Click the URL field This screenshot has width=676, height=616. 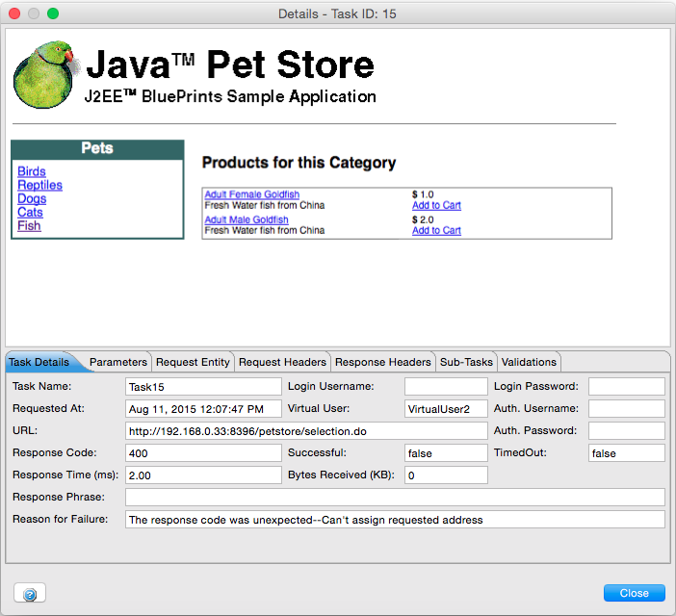coord(306,431)
